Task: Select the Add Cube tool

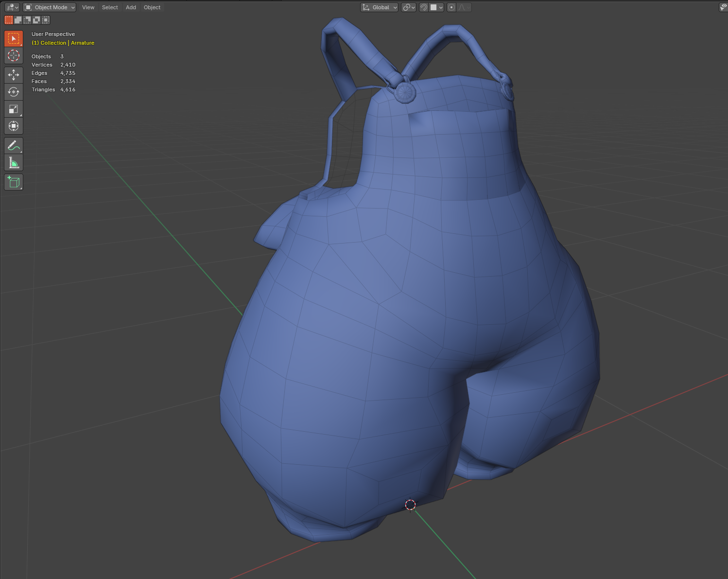Action: [x=14, y=182]
